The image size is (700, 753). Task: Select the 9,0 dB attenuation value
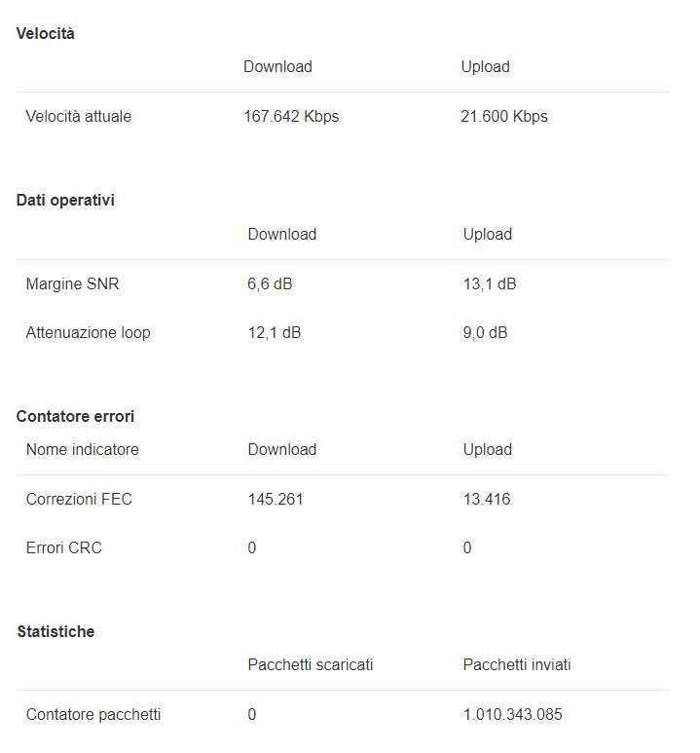[x=485, y=333]
